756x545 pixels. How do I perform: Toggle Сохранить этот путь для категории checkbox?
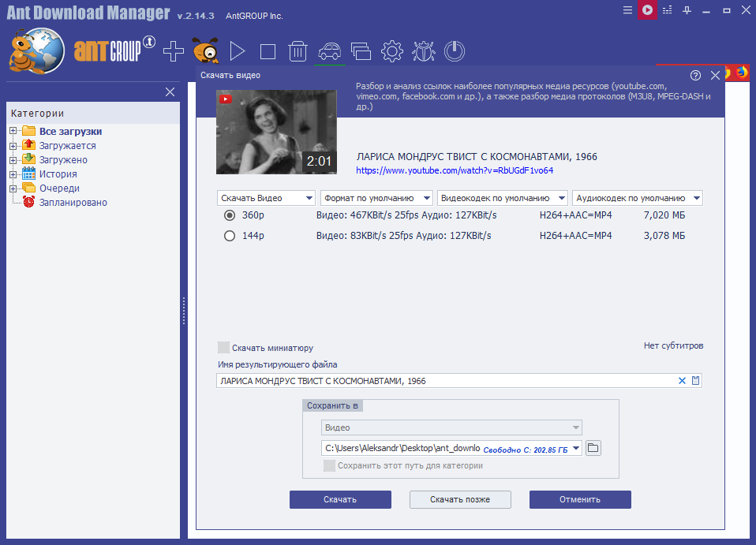click(x=329, y=465)
